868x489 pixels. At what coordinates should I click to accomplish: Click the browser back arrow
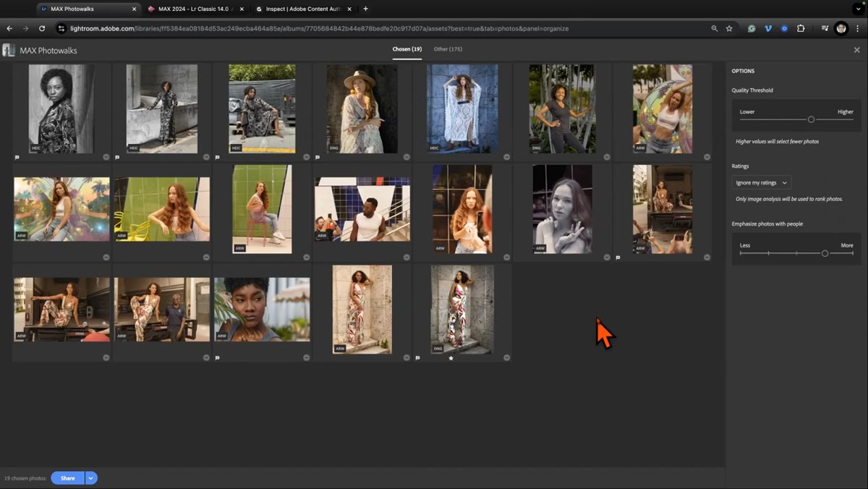click(10, 28)
